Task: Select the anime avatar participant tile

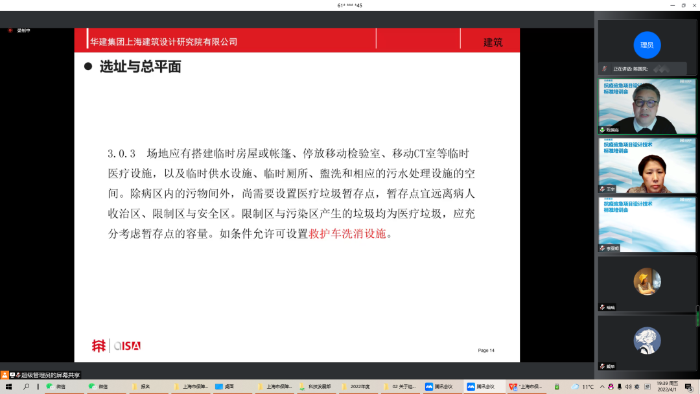Action: point(647,342)
